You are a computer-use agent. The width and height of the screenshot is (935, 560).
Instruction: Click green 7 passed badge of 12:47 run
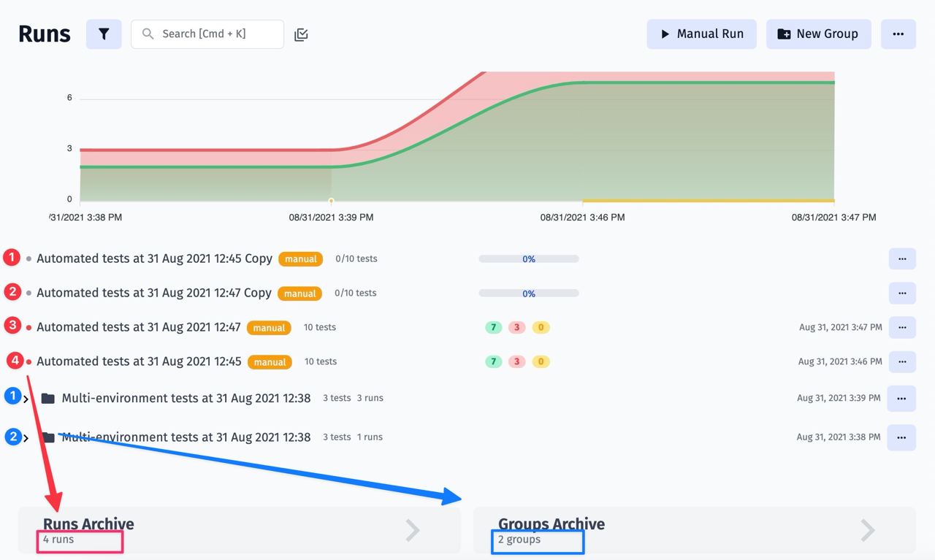494,327
